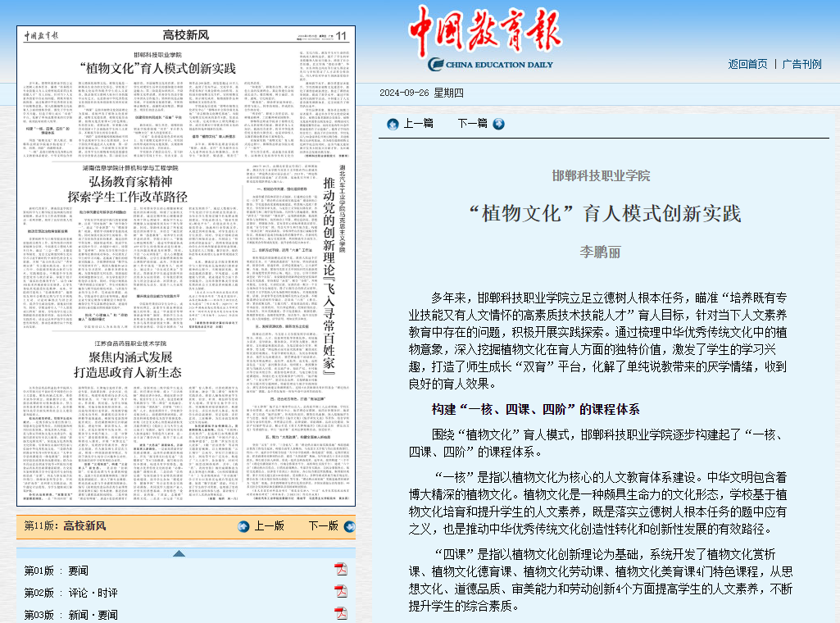Go to 上一版 text link
840x623 pixels.
(269, 526)
